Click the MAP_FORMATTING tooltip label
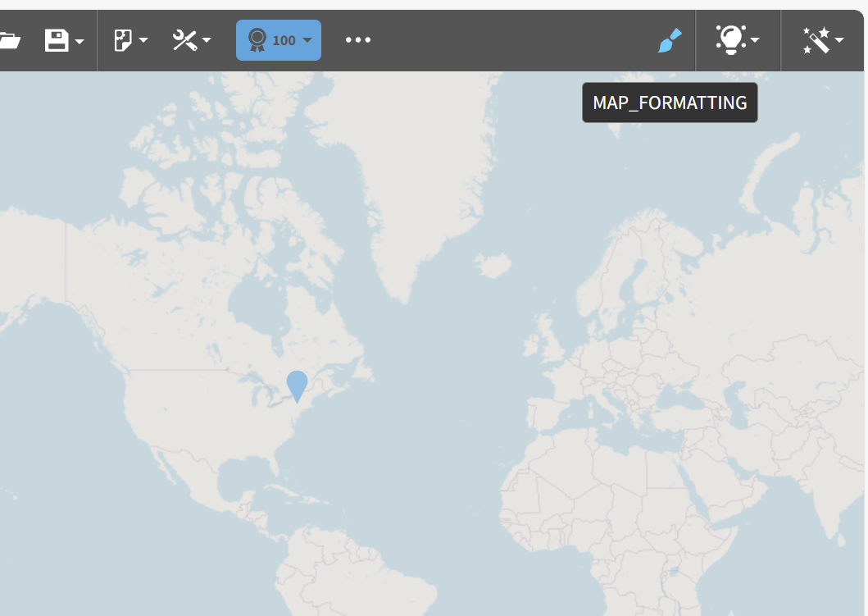The height and width of the screenshot is (616, 868). [670, 102]
